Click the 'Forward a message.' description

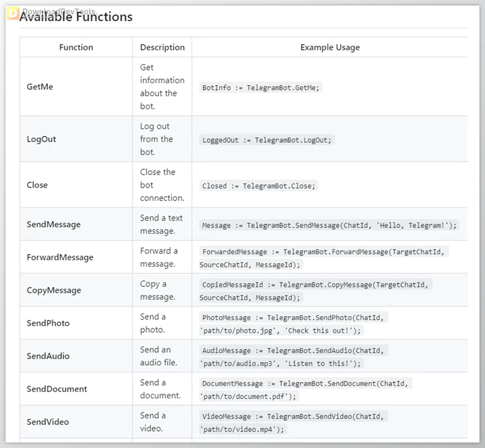[158, 257]
